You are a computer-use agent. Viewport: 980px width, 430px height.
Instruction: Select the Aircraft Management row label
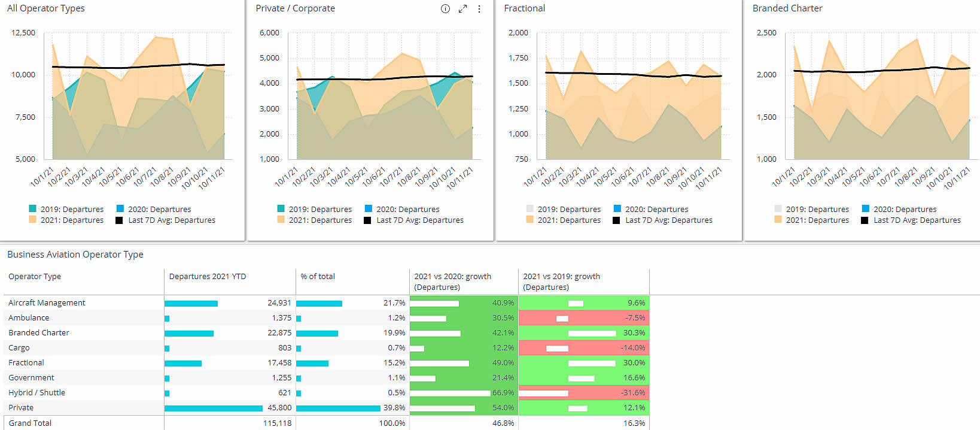tap(47, 302)
